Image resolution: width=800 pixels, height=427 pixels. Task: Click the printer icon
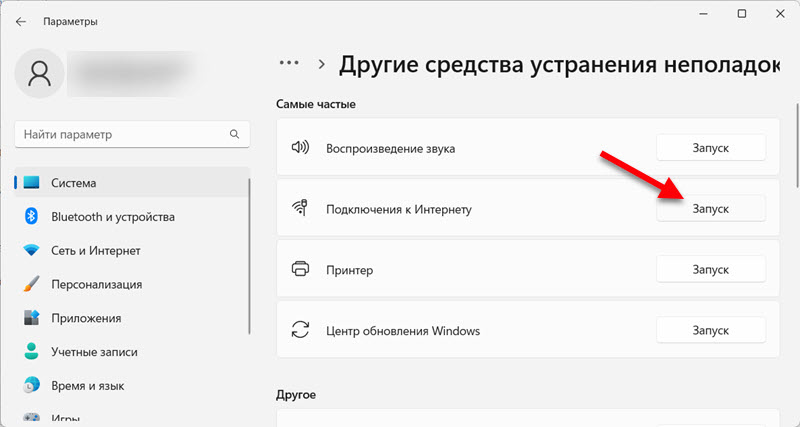coord(300,268)
